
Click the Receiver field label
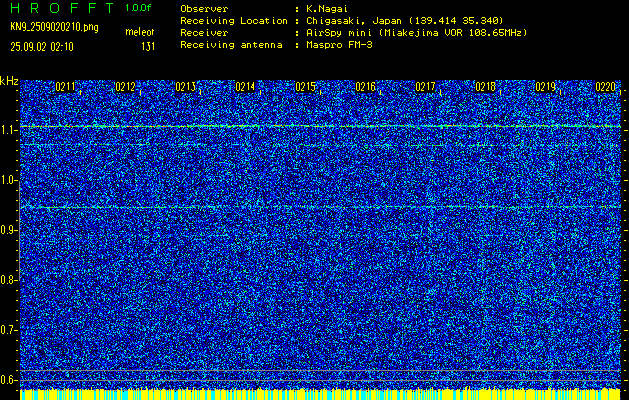(204, 33)
